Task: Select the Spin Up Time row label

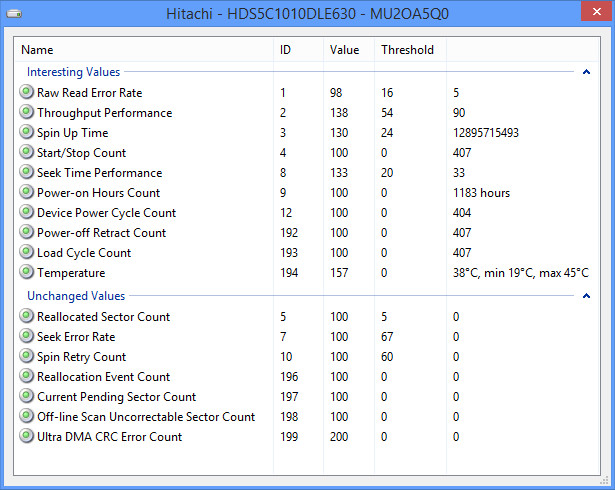Action: click(x=73, y=133)
